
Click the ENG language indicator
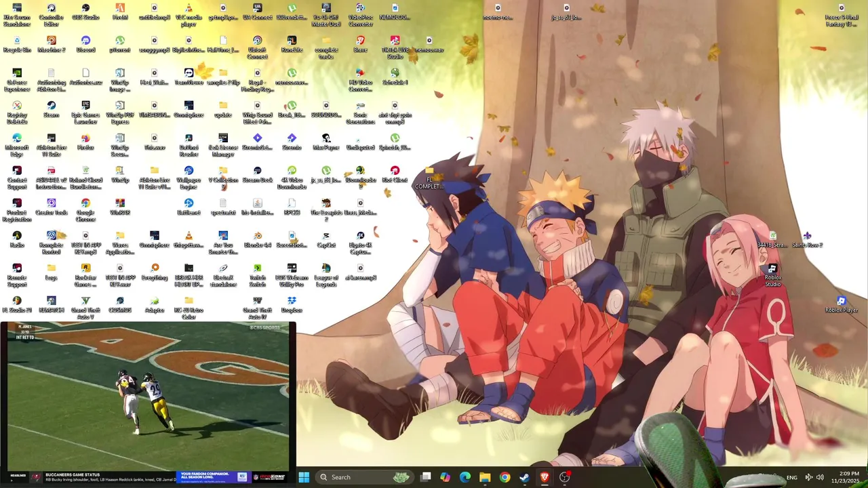[791, 477]
